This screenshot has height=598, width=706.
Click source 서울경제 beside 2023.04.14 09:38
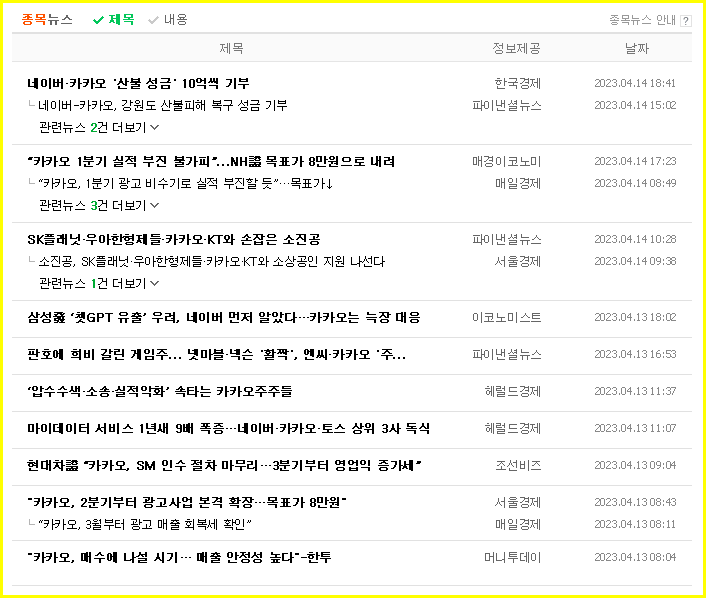[517, 261]
